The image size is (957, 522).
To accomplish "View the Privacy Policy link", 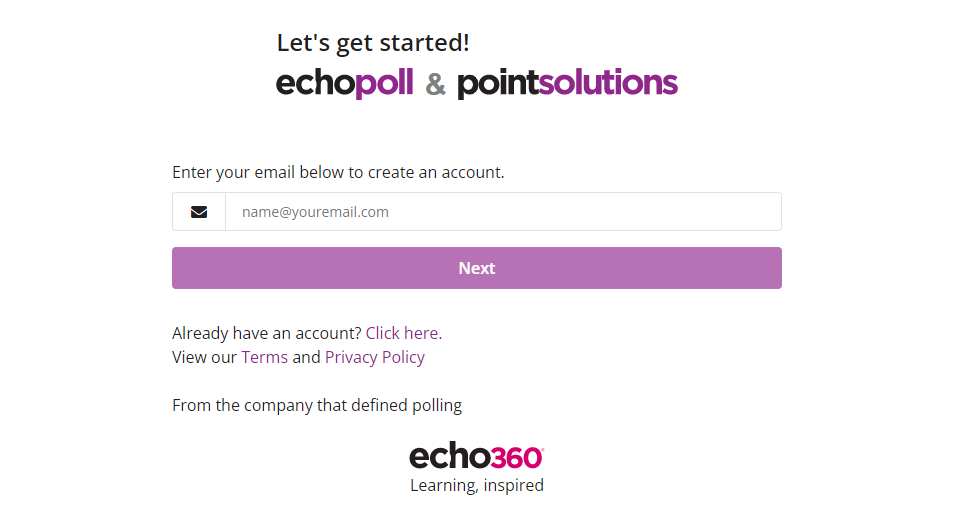I will pos(375,357).
